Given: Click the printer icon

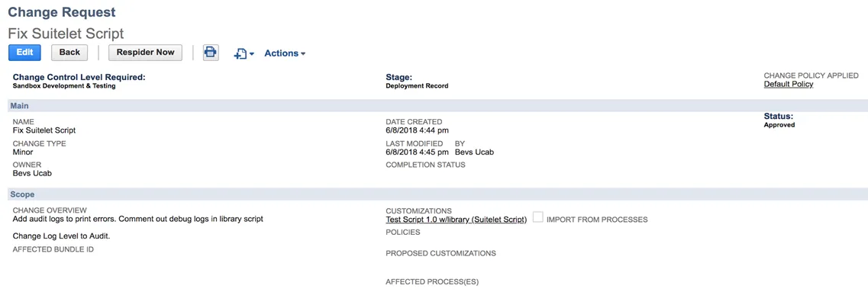Looking at the screenshot, I should [211, 53].
